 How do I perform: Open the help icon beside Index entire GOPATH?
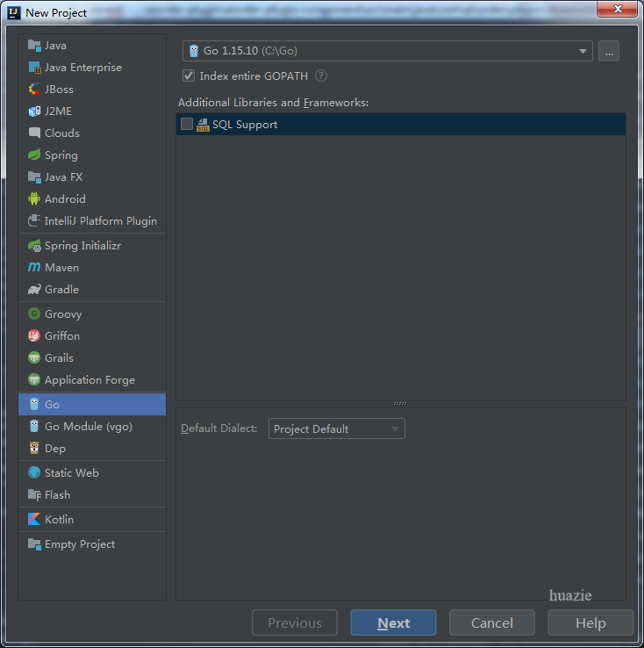click(321, 76)
